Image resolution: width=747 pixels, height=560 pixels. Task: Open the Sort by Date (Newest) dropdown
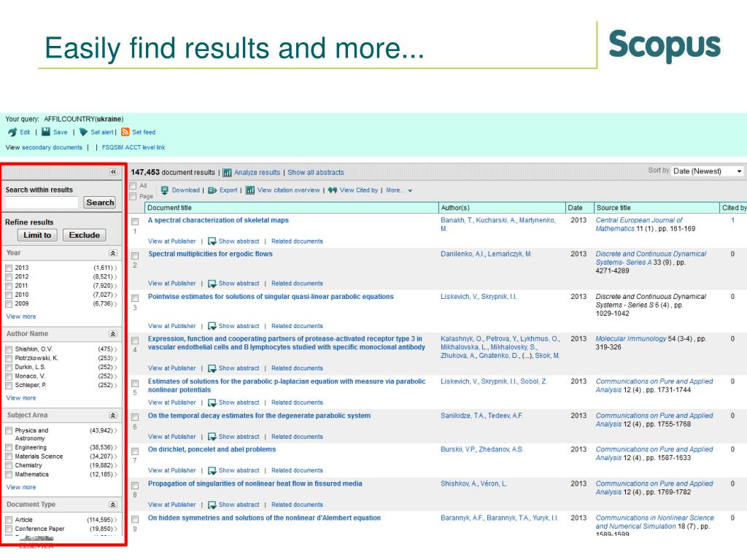[x=707, y=171]
